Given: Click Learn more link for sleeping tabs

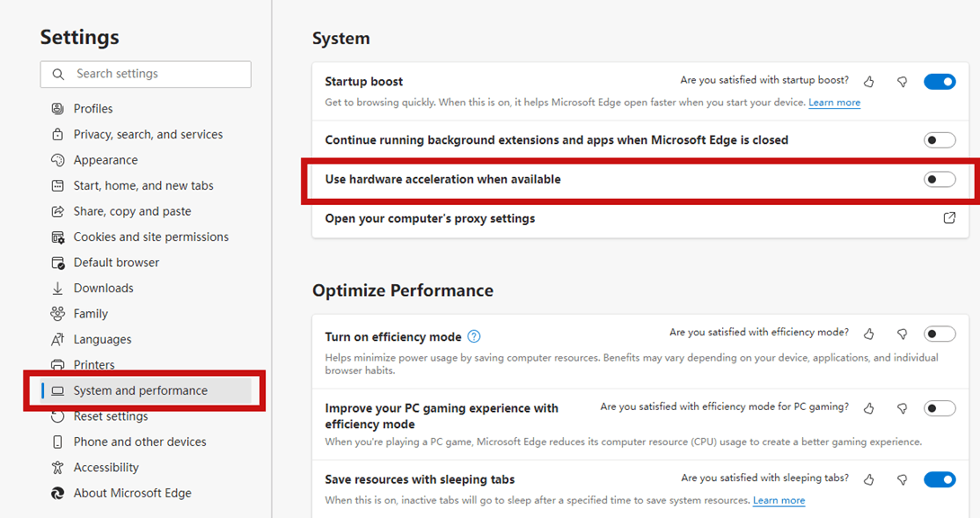Looking at the screenshot, I should (x=779, y=500).
